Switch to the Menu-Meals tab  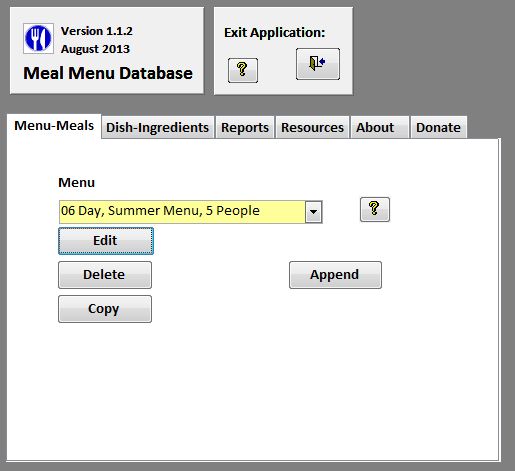[x=54, y=126]
